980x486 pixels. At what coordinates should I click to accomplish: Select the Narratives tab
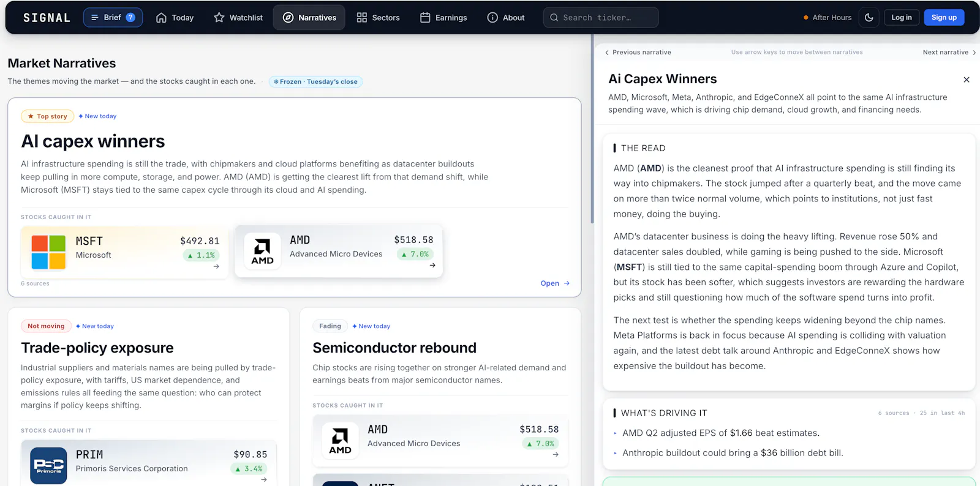[309, 18]
